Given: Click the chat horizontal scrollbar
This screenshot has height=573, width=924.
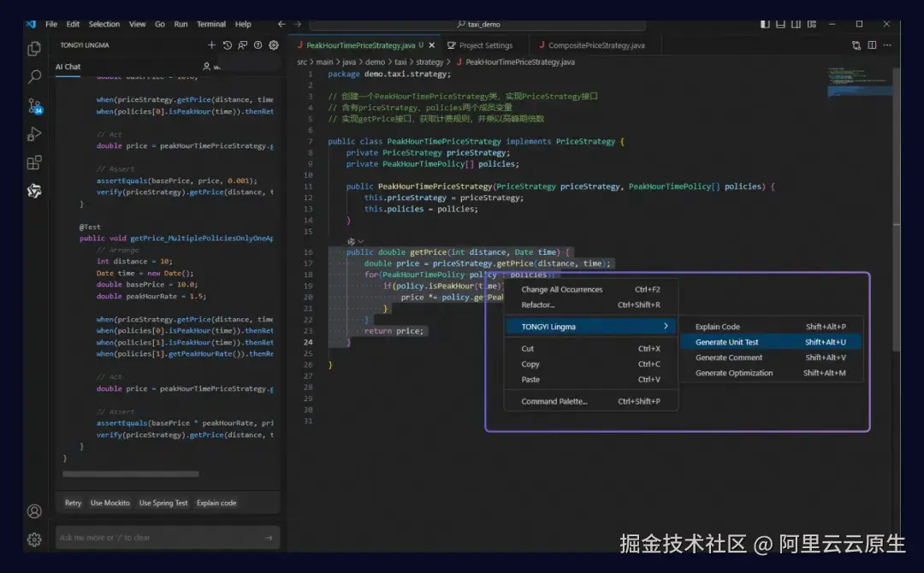Looking at the screenshot, I should coord(130,474).
